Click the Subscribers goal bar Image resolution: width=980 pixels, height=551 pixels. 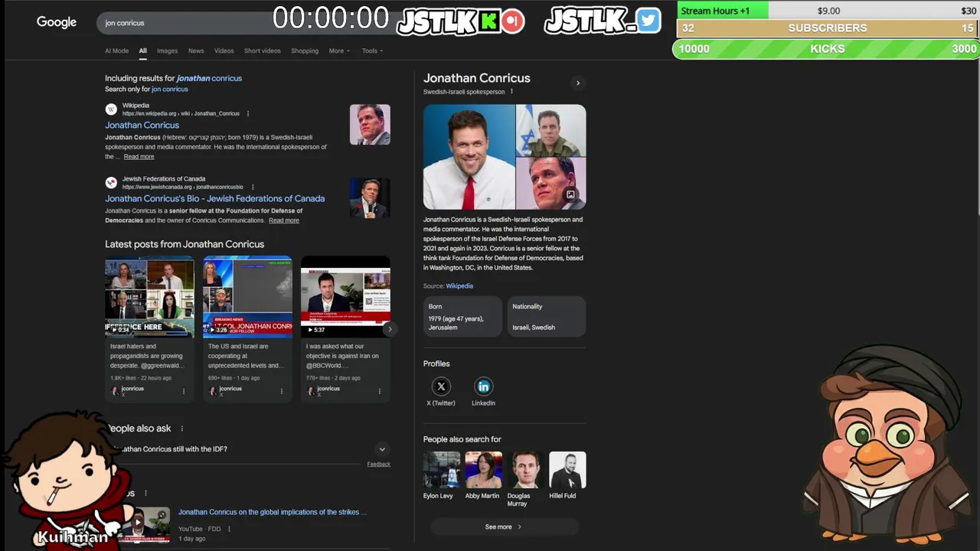coord(827,28)
